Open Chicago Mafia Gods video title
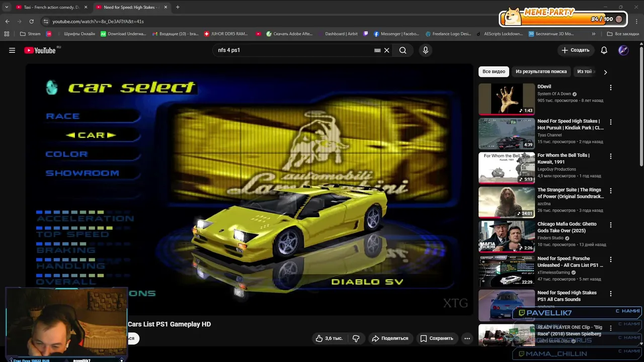The image size is (644, 362). click(567, 227)
